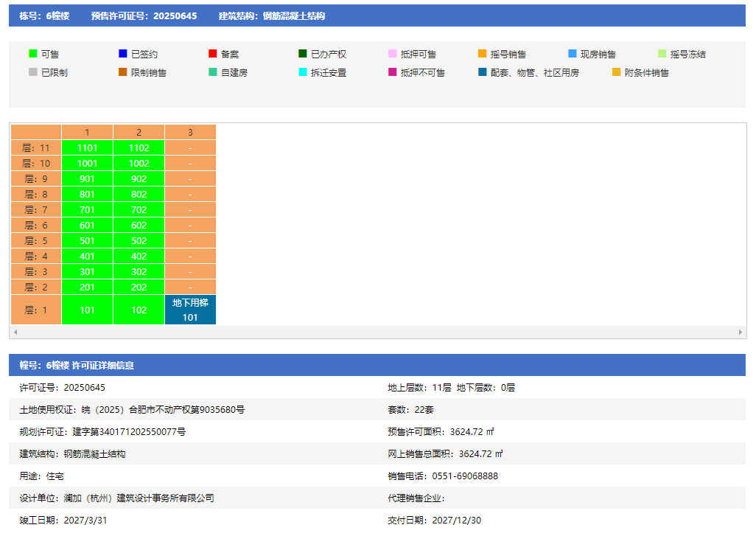Image resolution: width=756 pixels, height=536 pixels.
Task: Open unit 1101 on floor 11
Action: 87,147
